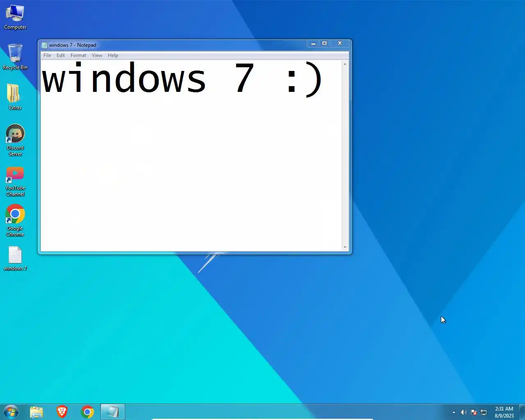The image size is (525, 420).
Task: Close the Notepad window
Action: point(340,43)
